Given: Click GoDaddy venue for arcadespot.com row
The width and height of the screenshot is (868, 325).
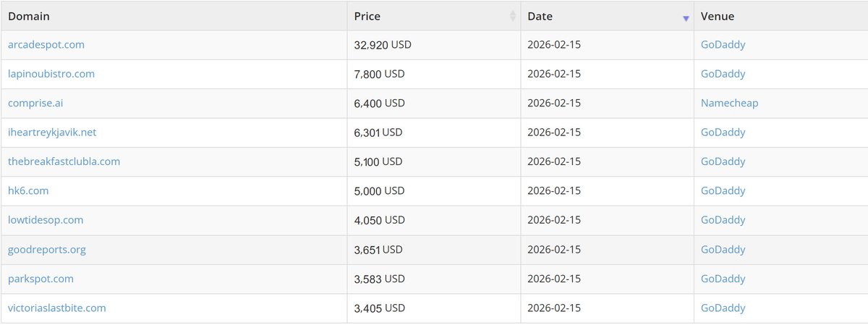Looking at the screenshot, I should [723, 45].
